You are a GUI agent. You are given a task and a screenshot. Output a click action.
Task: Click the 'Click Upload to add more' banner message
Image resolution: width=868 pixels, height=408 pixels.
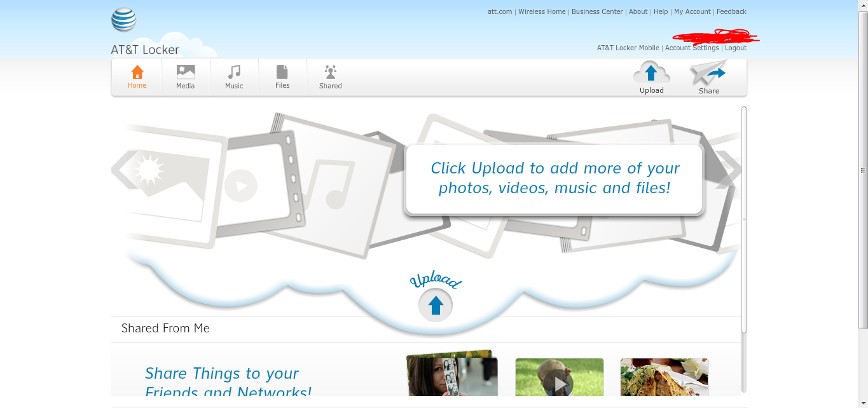tap(555, 179)
